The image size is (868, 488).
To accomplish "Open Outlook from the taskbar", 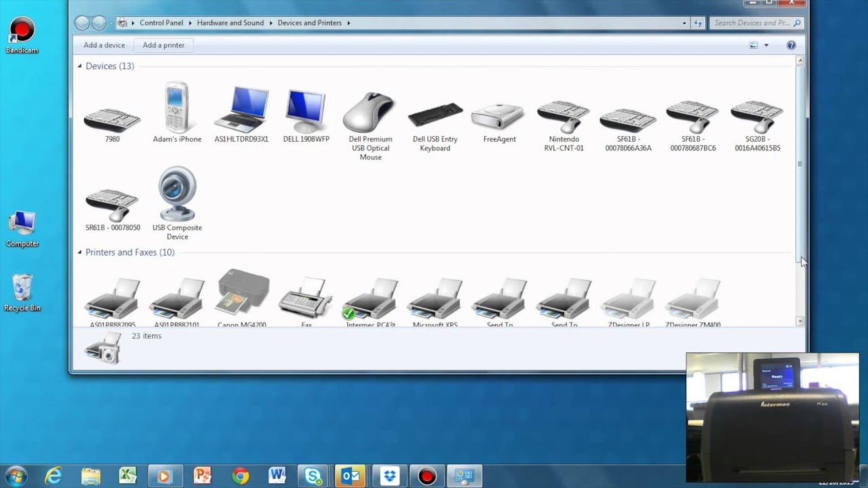I will (350, 476).
